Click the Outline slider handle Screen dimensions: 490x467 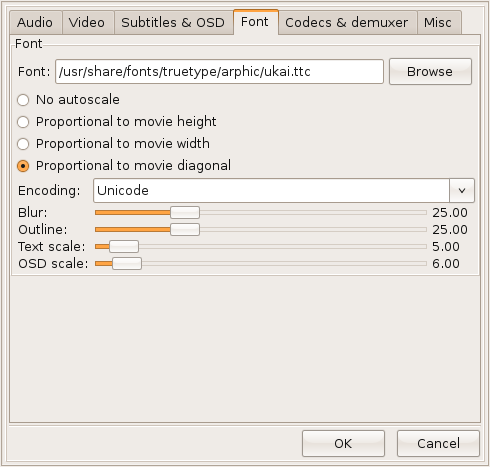[185, 230]
